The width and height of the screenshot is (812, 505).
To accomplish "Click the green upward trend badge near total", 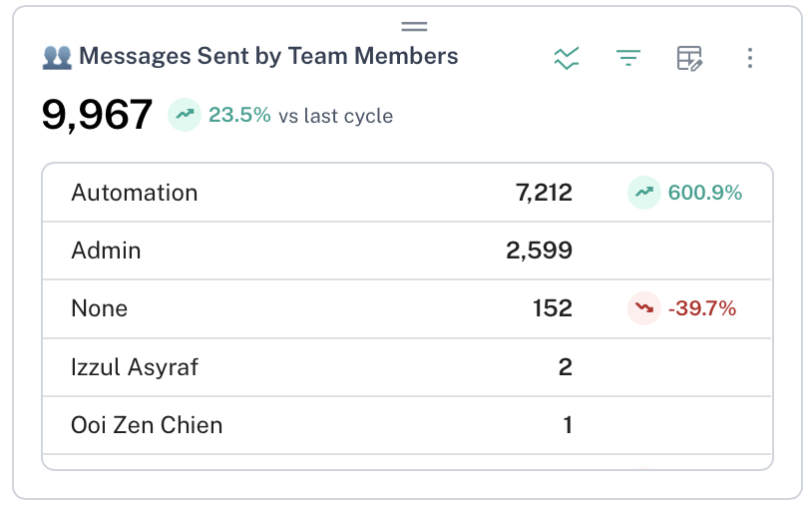I will coord(184,115).
